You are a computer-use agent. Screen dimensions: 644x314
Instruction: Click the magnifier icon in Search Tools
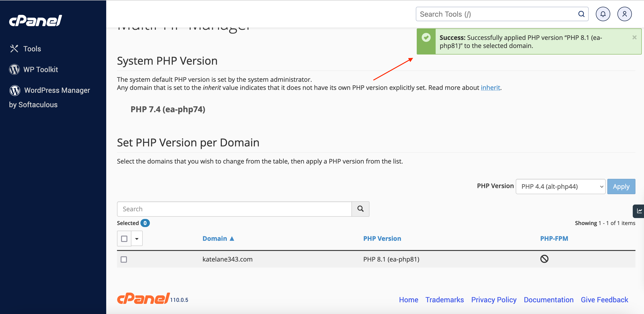click(581, 14)
